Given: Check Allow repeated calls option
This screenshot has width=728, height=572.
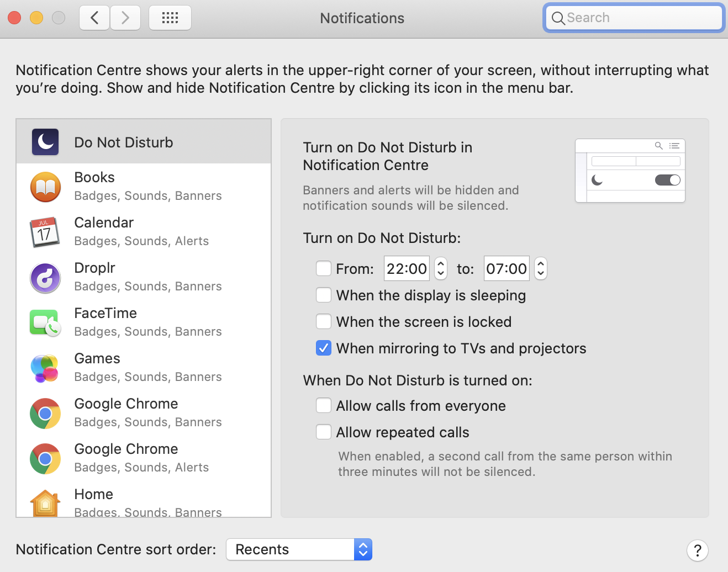Looking at the screenshot, I should [x=324, y=432].
